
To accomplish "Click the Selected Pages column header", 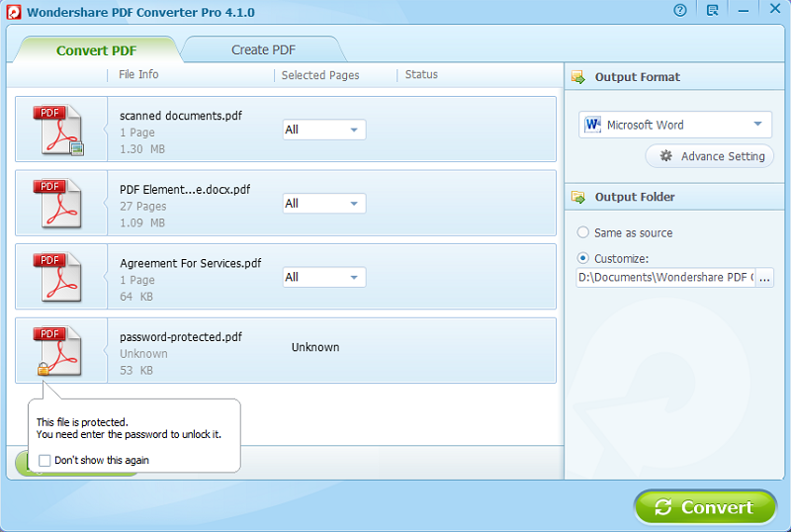I will [320, 75].
